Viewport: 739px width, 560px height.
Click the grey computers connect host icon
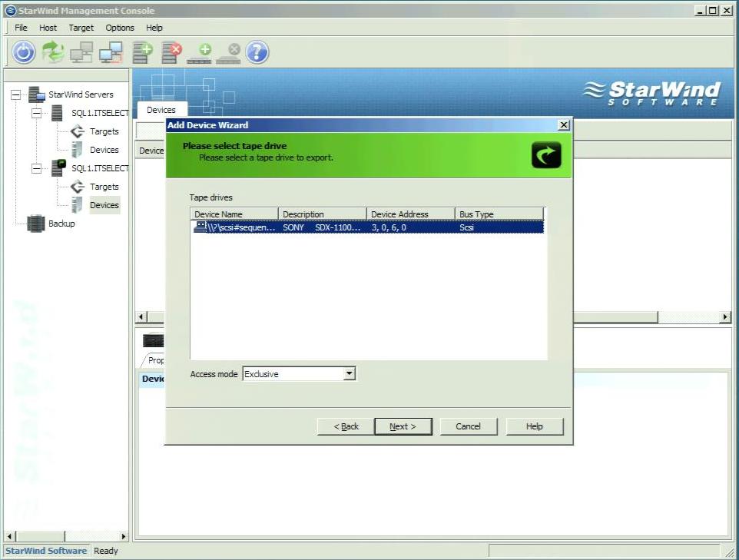(x=81, y=52)
